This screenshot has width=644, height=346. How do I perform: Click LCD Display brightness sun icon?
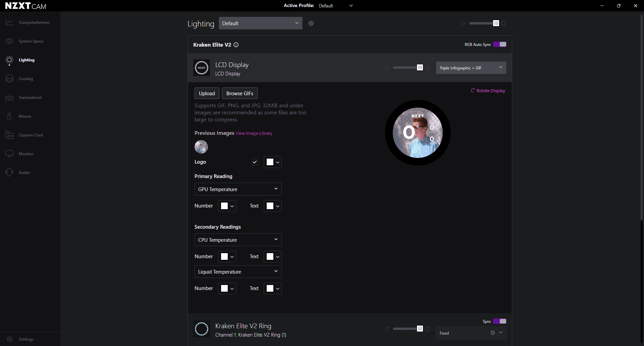pos(428,68)
